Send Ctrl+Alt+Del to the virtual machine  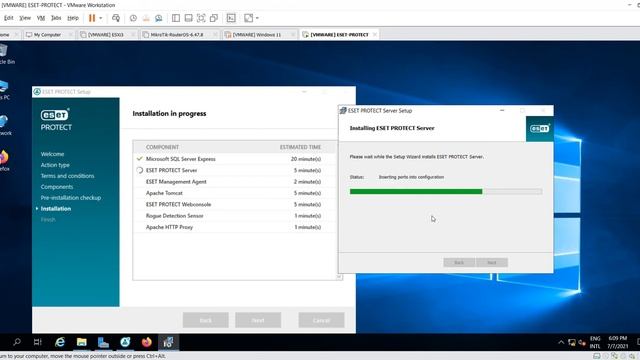click(x=116, y=18)
